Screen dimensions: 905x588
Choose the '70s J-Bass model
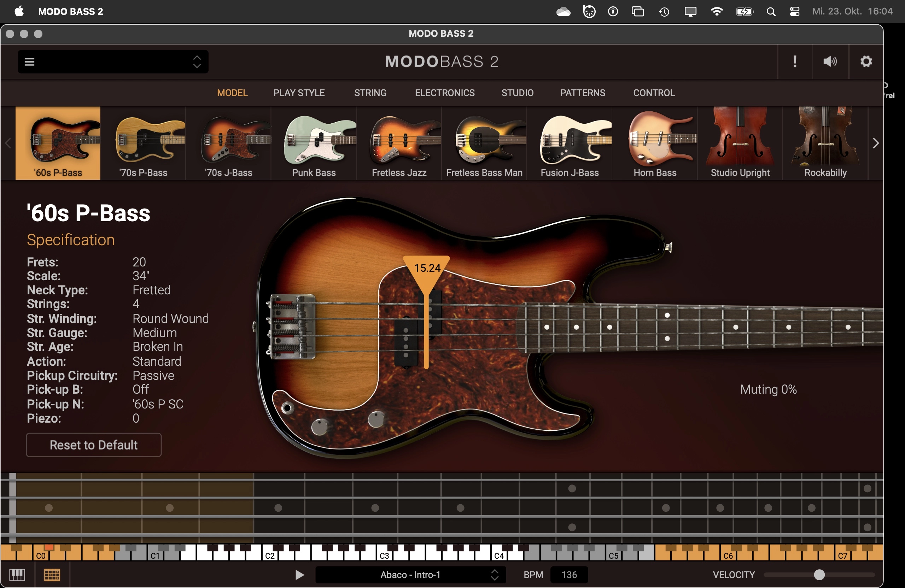point(228,143)
